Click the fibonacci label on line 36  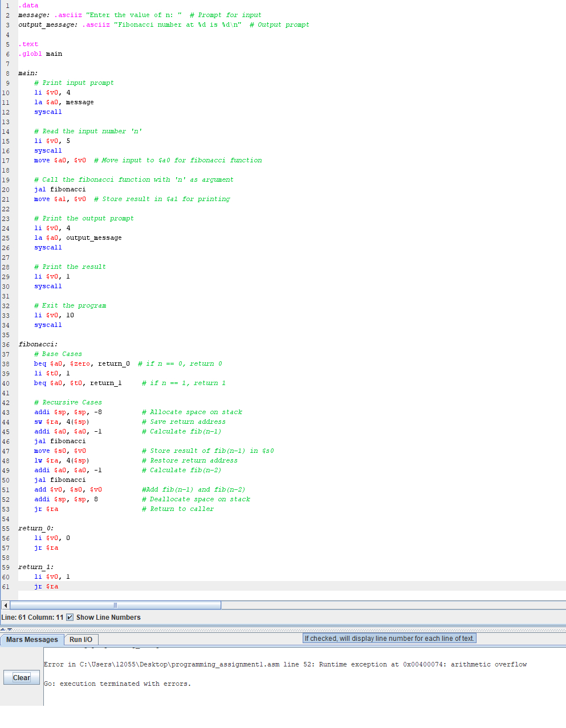(x=37, y=343)
